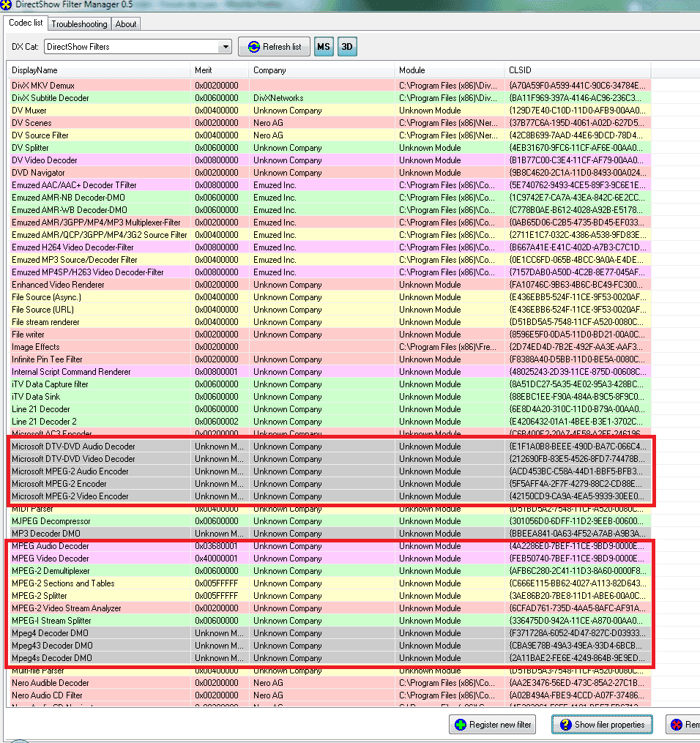Select Emuzed MP3 Source/Decoder Filter
This screenshot has height=743, width=700.
pyautogui.click(x=330, y=260)
